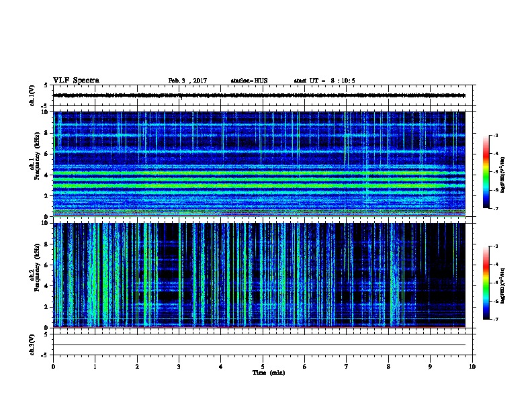Click the ch.1 voltage waveform strip
The width and height of the screenshot is (532, 411).
pos(263,95)
